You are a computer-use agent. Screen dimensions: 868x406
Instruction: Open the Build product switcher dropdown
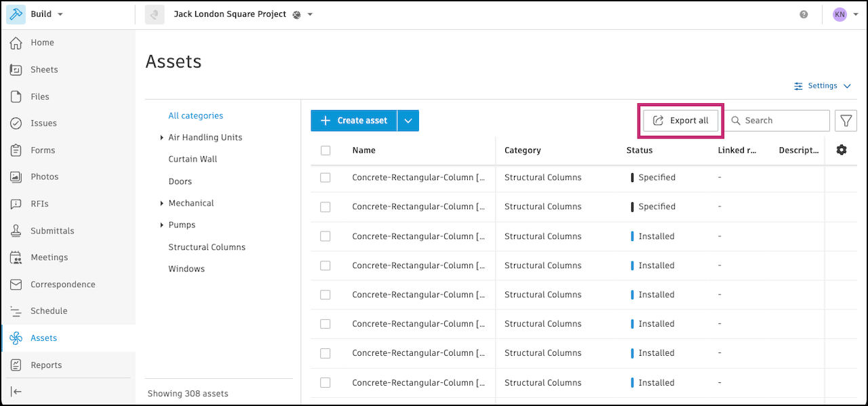[x=46, y=14]
